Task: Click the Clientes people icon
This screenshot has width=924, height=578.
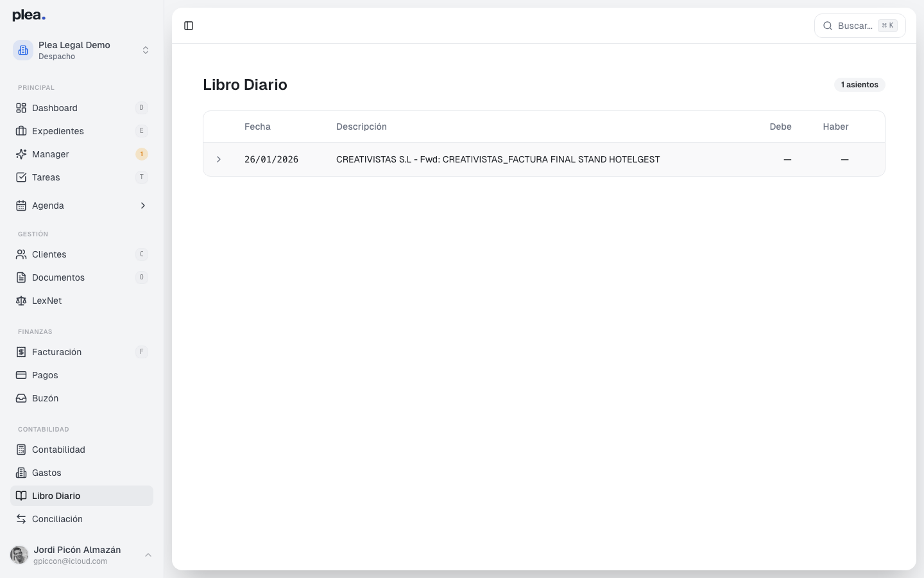Action: pos(21,254)
